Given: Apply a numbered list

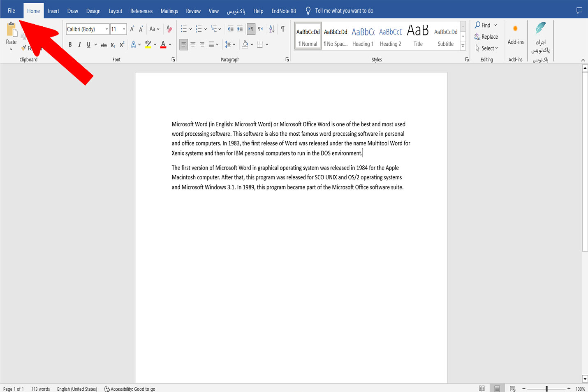Looking at the screenshot, I should click(199, 29).
